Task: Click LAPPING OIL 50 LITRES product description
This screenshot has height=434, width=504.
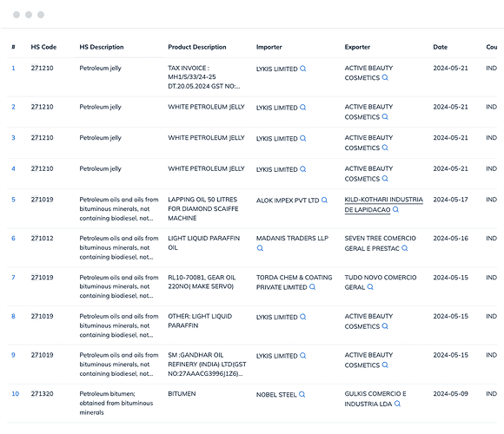Action: coord(203,208)
